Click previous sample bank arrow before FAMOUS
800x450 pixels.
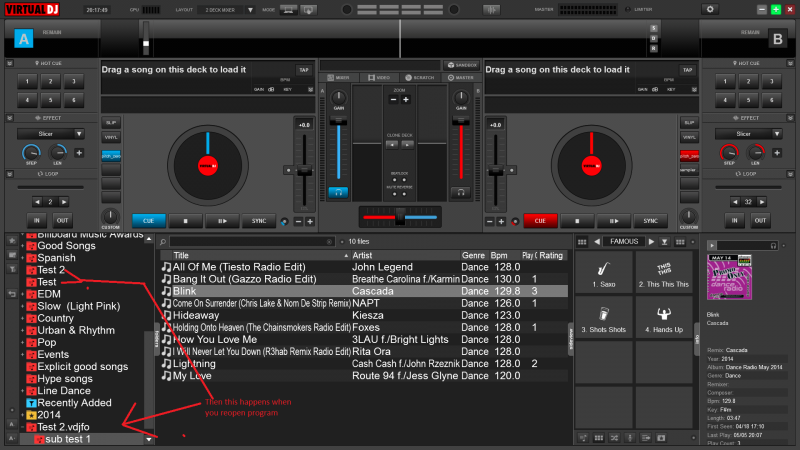[x=597, y=242]
